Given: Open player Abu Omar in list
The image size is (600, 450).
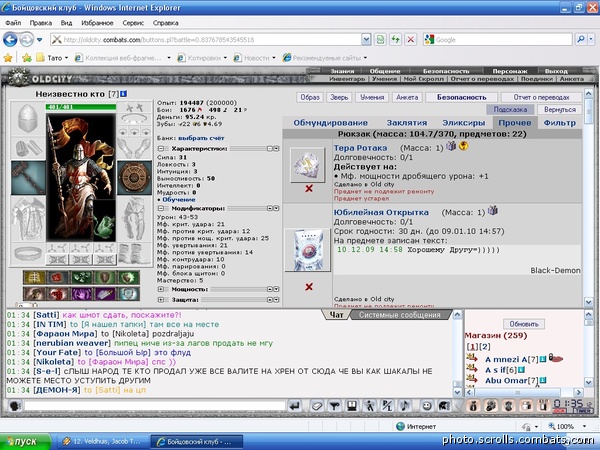Looking at the screenshot, I should (506, 380).
